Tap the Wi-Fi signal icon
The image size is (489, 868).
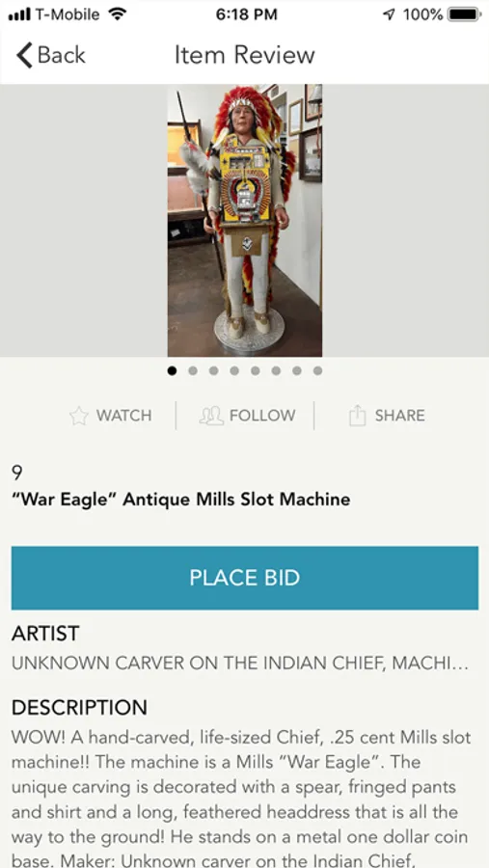coord(117,14)
